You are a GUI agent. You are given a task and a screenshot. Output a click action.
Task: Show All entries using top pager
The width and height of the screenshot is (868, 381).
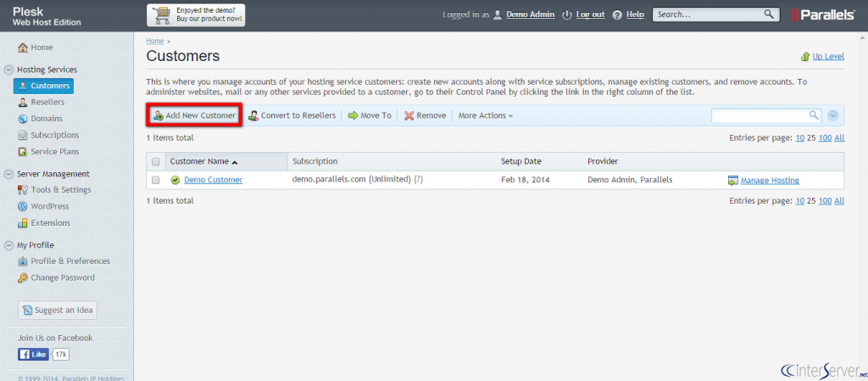tap(839, 138)
